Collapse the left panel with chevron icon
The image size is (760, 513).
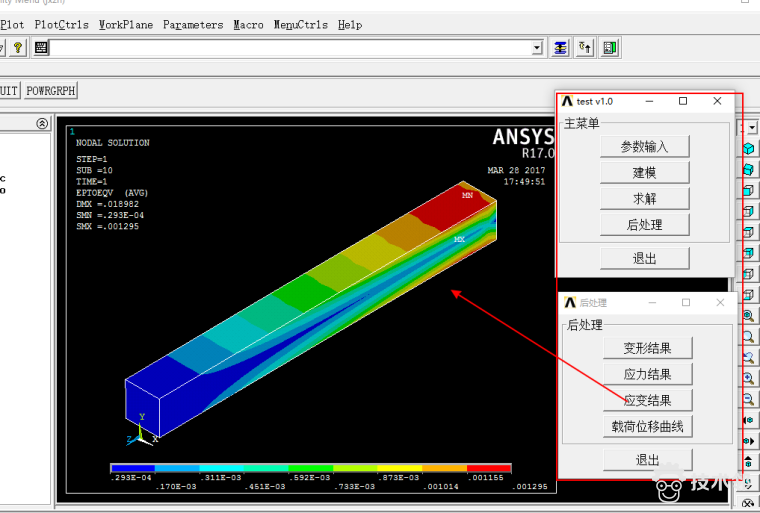tap(42, 123)
